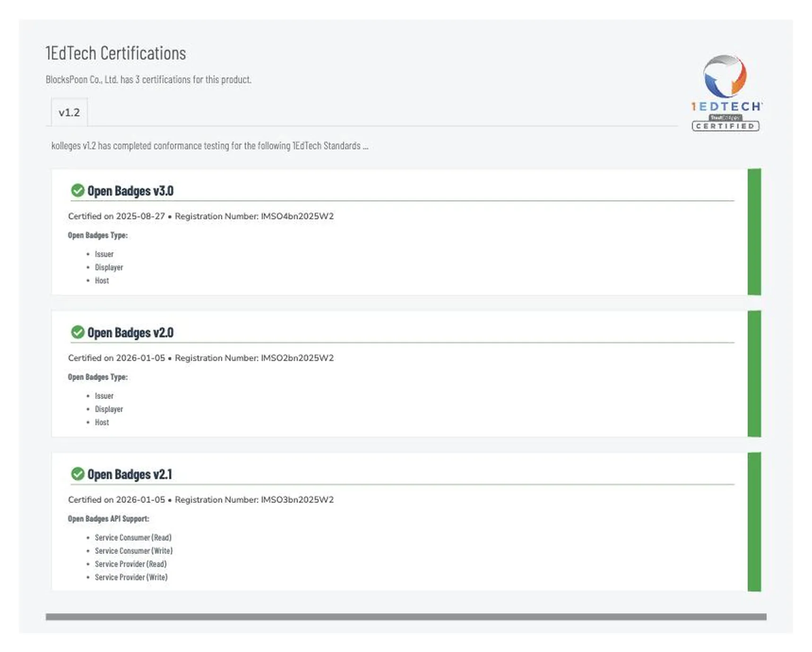Screen dimensions: 812x652
Task: Click 'Service Provider (Read)' list item
Action: [x=131, y=564]
